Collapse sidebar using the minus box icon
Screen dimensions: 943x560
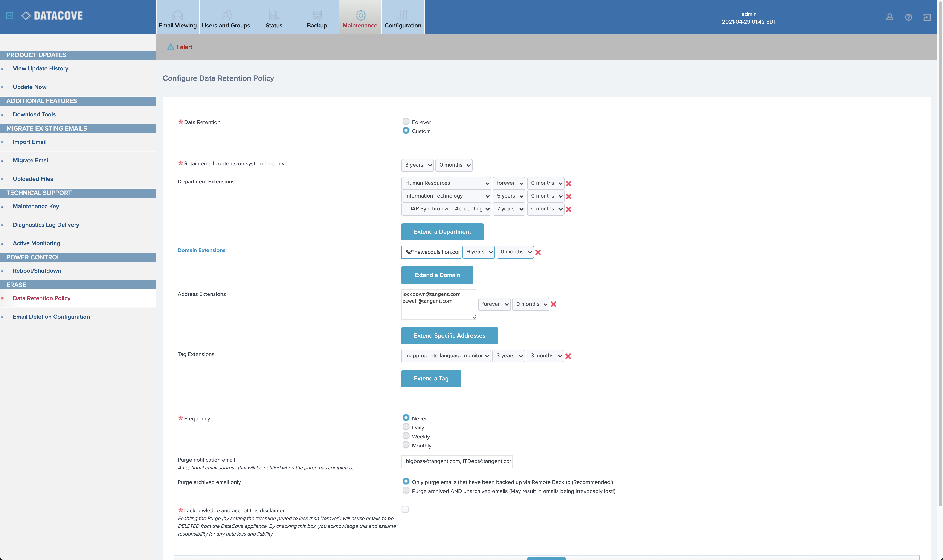click(x=10, y=16)
